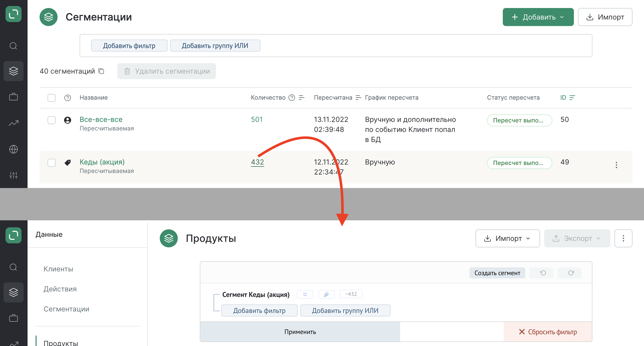Click the Название column header
644x346 pixels.
[x=94, y=98]
